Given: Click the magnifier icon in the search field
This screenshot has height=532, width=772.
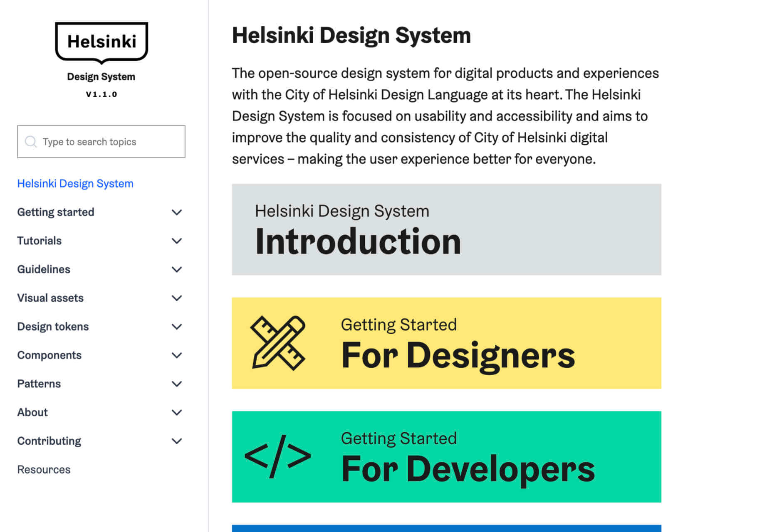Looking at the screenshot, I should tap(31, 142).
